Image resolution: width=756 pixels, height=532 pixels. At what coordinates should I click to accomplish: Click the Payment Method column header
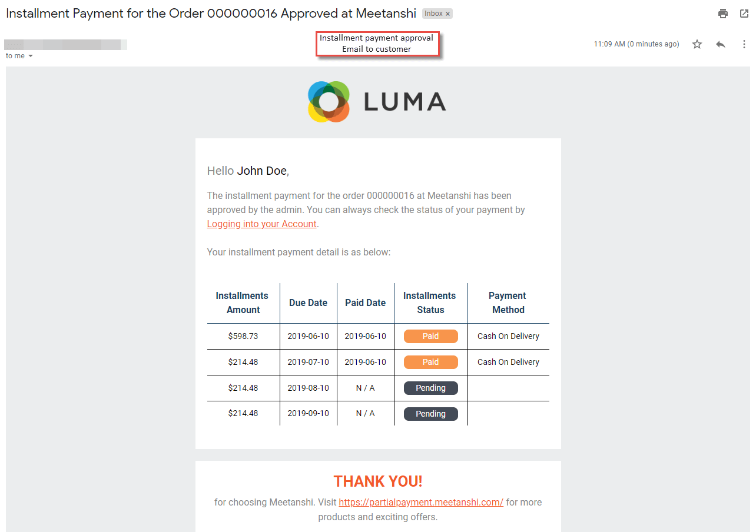pos(508,302)
